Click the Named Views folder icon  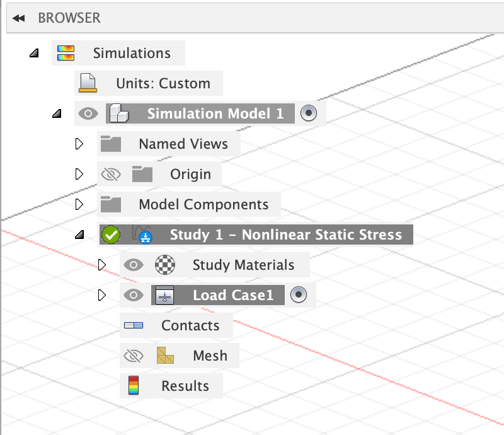point(111,143)
